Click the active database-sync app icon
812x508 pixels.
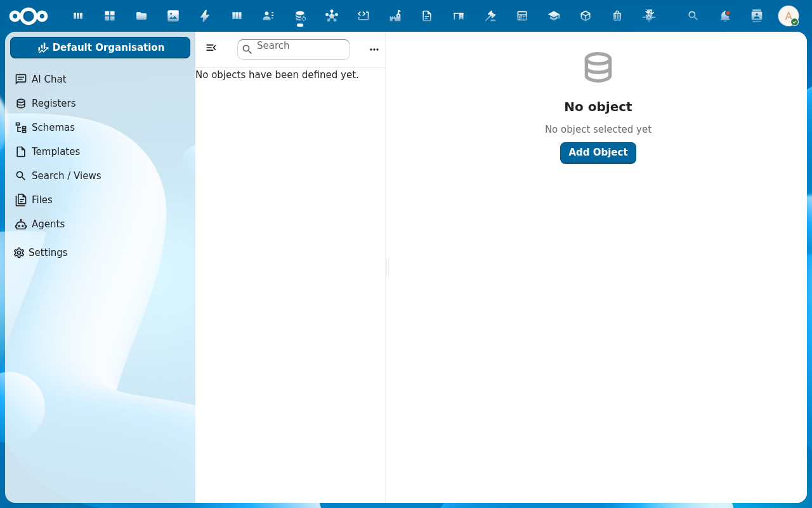tap(300, 16)
